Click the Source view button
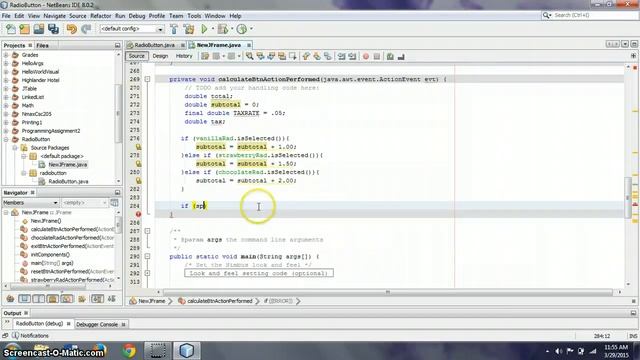 136,56
